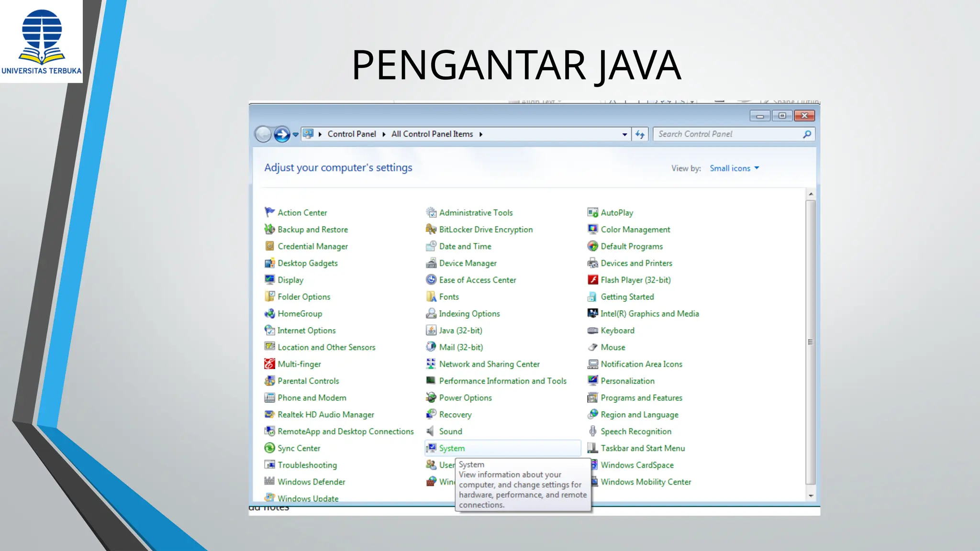Open the Display monitor icon

269,279
